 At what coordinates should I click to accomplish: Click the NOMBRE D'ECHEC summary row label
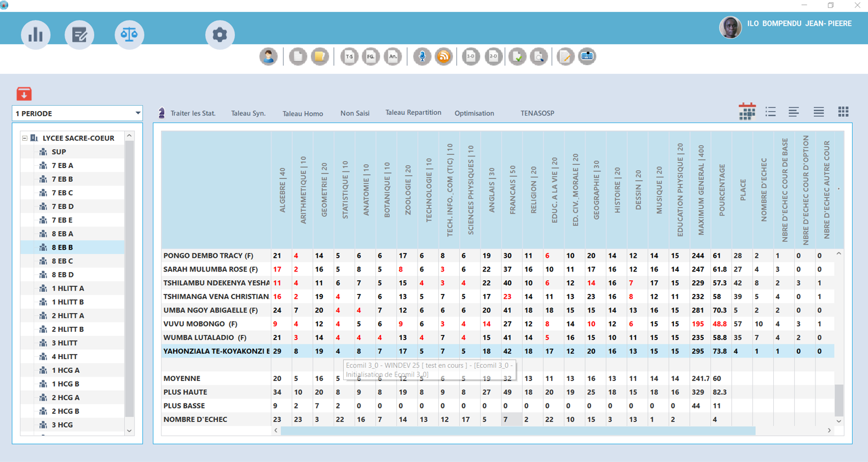click(x=195, y=419)
